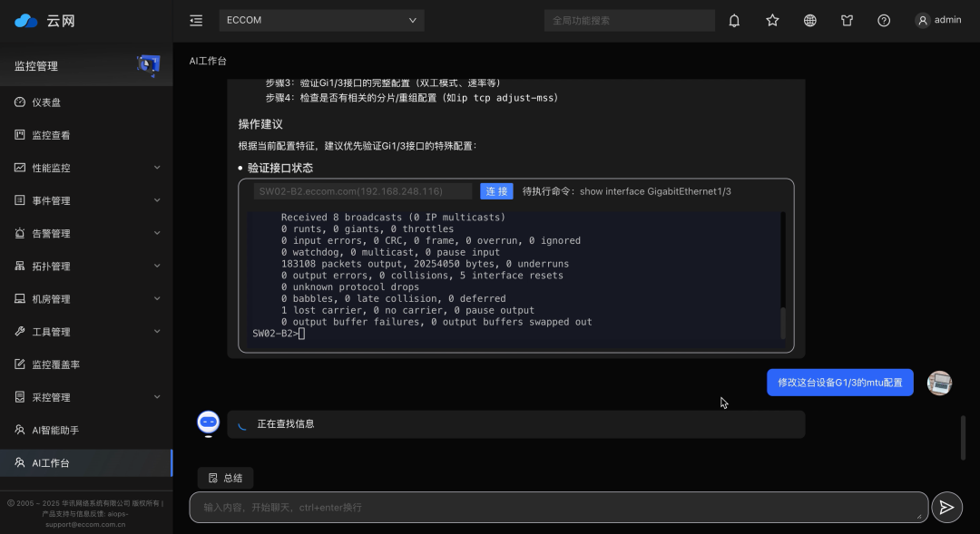Click the device address SW02-B2.eccom.com field
Screen dimensions: 980x534
coord(362,191)
